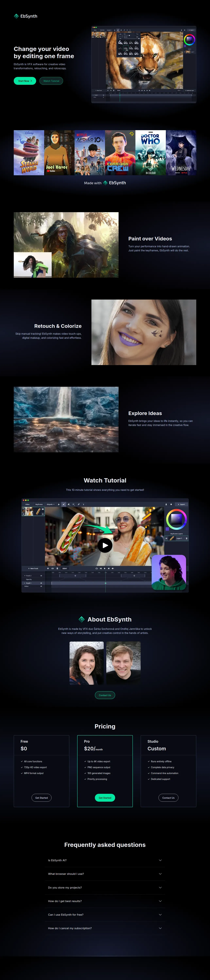
Task: Expand 'Do you store my projects?'
Action: point(105,887)
